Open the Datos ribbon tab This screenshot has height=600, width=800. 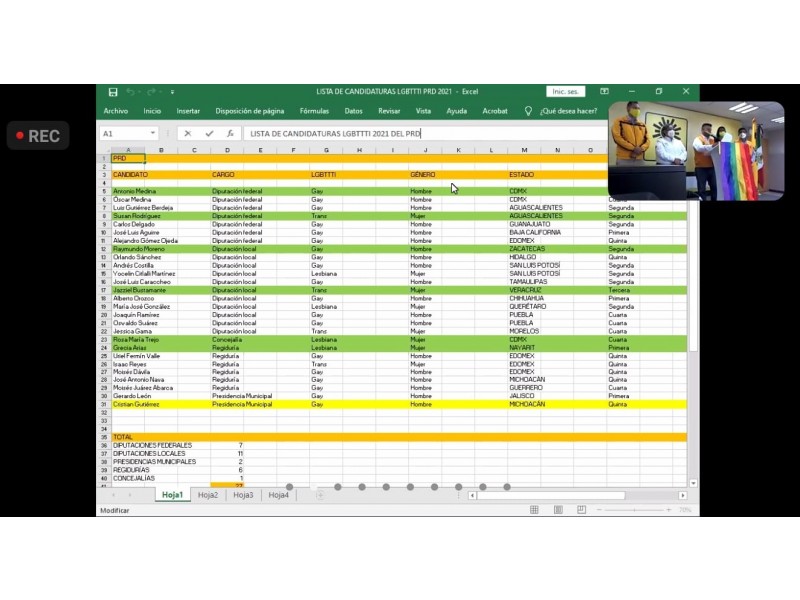point(354,111)
